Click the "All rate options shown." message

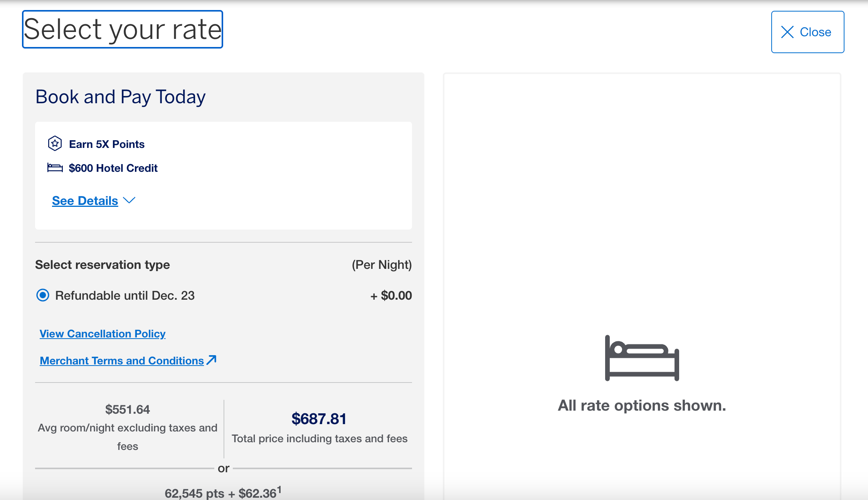(642, 405)
